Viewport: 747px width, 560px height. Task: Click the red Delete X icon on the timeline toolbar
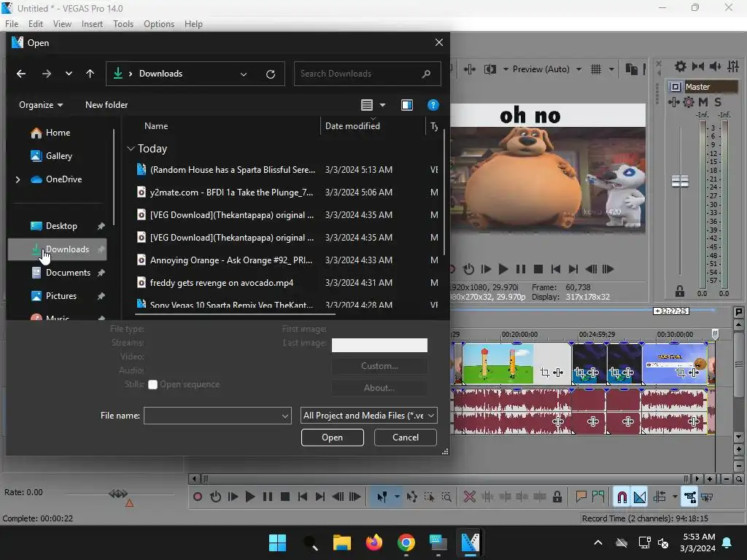coord(469,497)
